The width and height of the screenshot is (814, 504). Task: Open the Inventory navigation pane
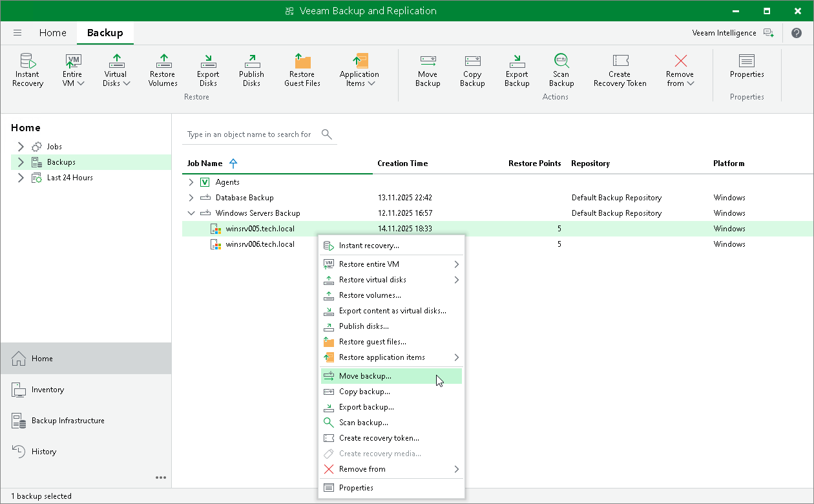point(86,390)
